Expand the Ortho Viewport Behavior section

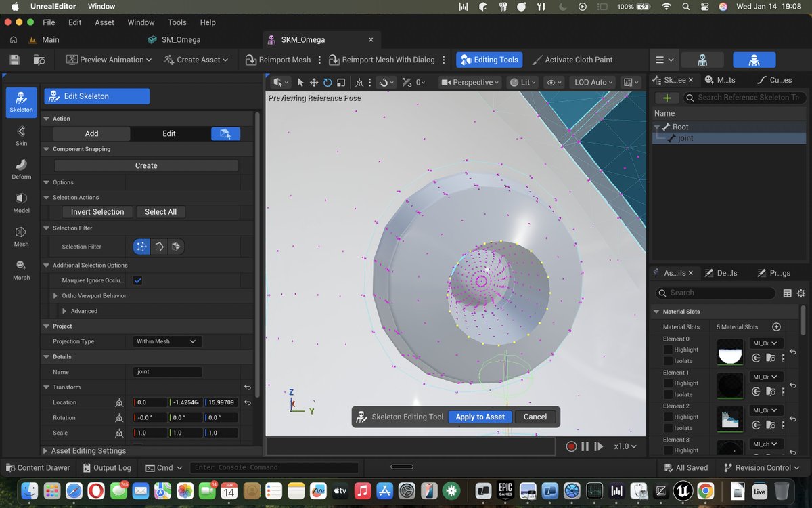pos(55,296)
